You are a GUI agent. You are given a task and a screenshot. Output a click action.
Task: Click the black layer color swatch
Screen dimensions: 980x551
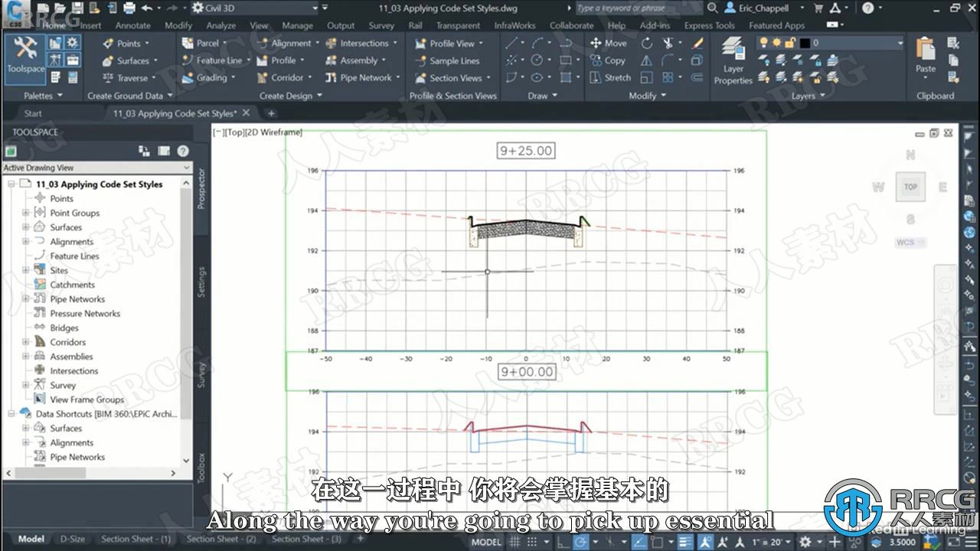coord(805,43)
